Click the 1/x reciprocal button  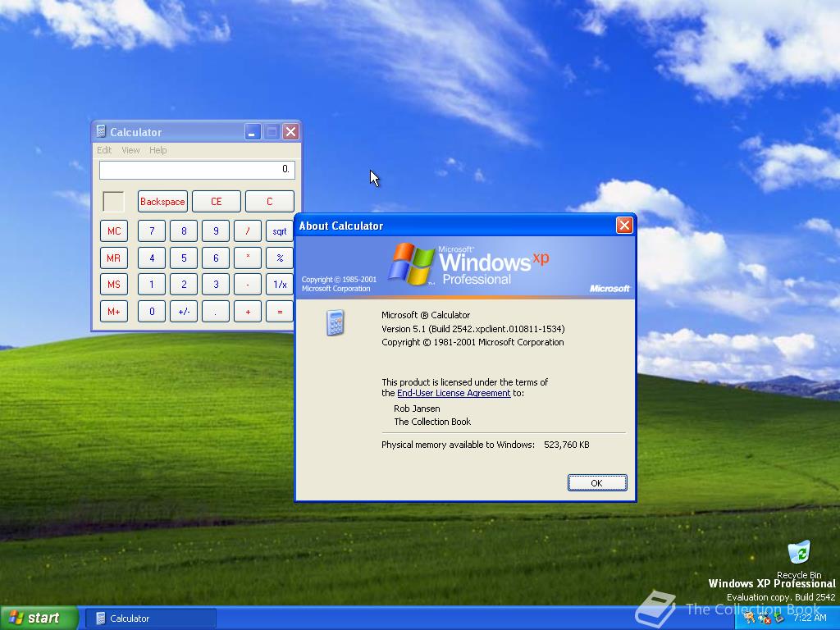coord(280,285)
